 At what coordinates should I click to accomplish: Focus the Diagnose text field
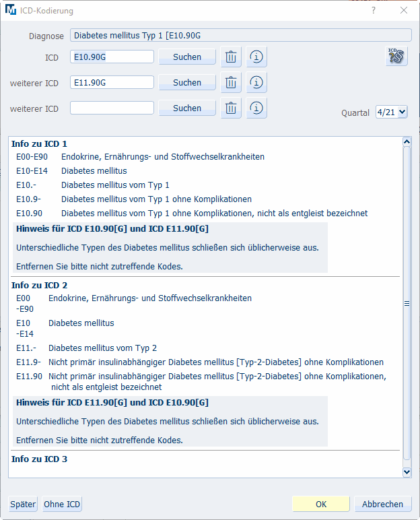[240, 36]
